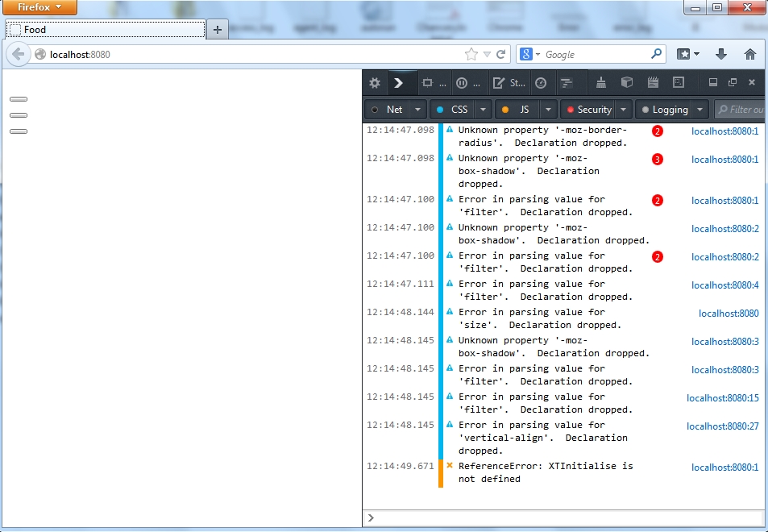Undock devtools into separate window
Image resolution: width=768 pixels, height=532 pixels.
(733, 82)
